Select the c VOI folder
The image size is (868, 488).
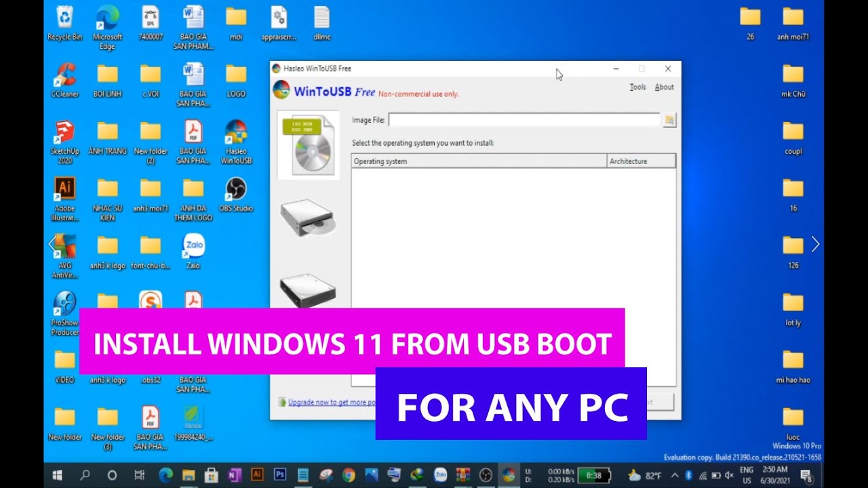coord(151,80)
